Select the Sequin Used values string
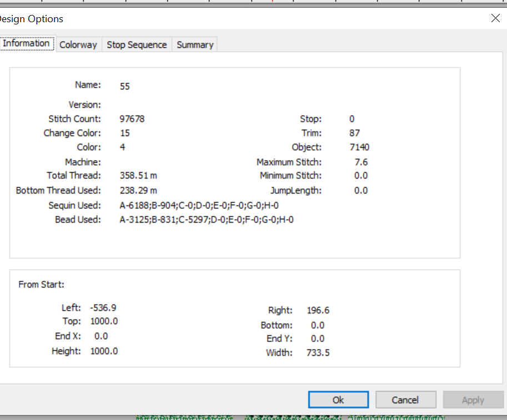This screenshot has width=507, height=420. 199,205
